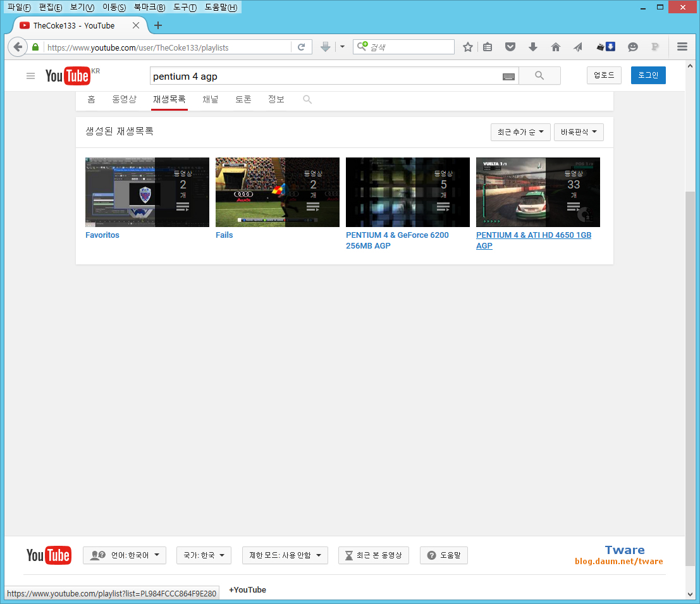
Task: Open the 바둑판식 view dropdown
Action: point(579,132)
